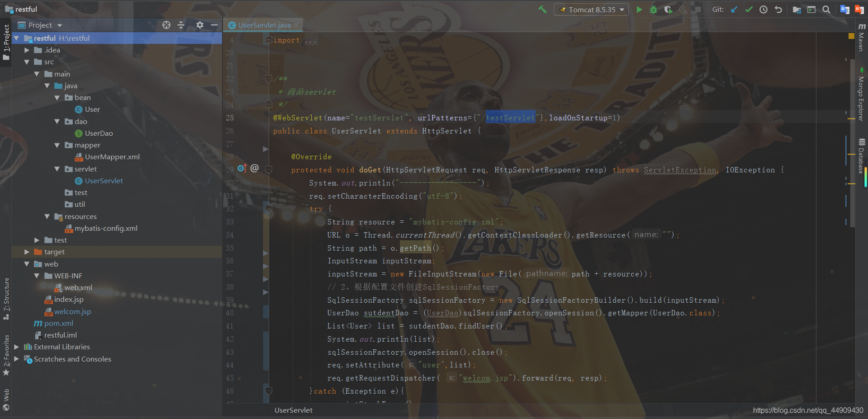Open the Maven tool window
868x419 pixels.
(861, 37)
